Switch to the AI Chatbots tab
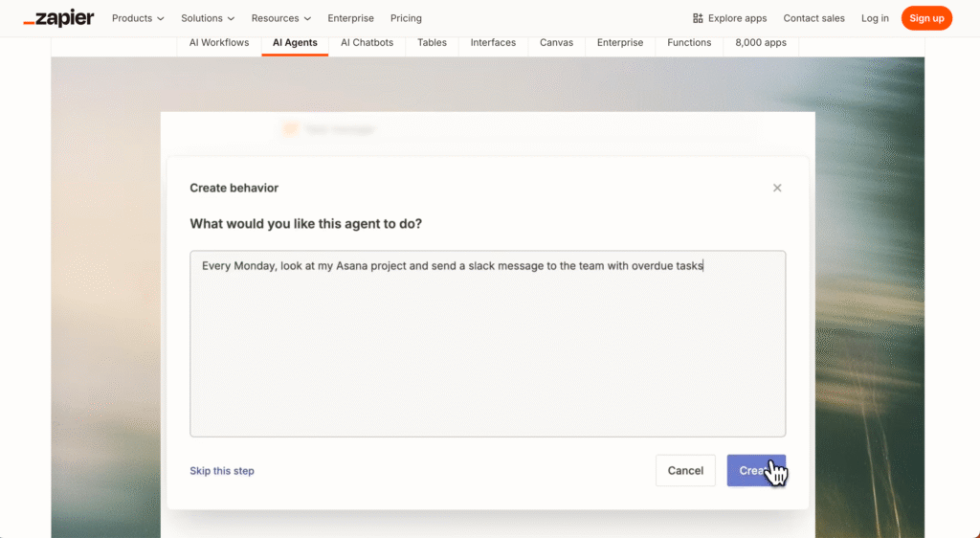 [367, 42]
